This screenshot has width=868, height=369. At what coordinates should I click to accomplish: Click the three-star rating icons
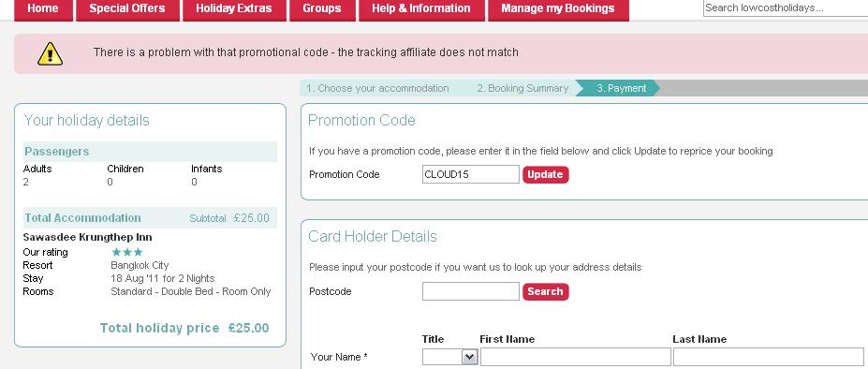tap(127, 252)
